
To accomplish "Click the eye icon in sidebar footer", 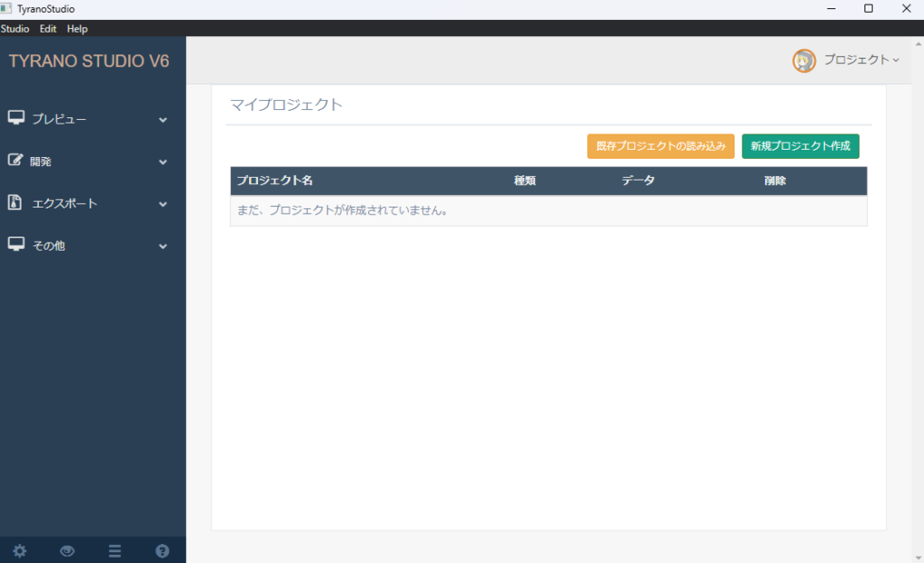I will [x=68, y=551].
